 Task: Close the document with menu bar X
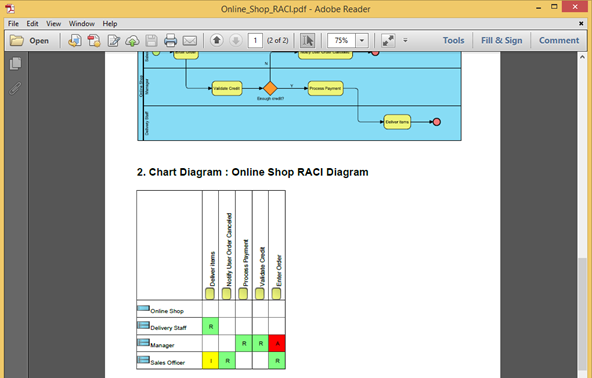point(581,23)
